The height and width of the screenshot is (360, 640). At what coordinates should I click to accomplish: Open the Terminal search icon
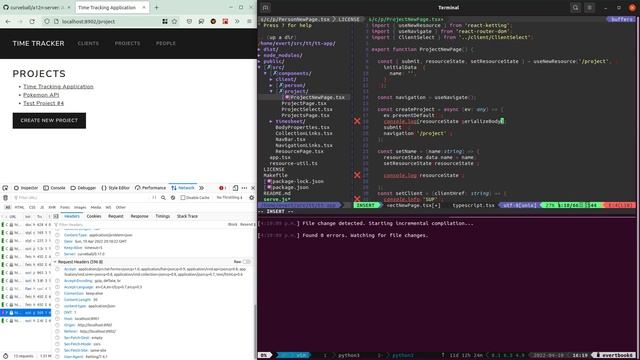pos(576,7)
